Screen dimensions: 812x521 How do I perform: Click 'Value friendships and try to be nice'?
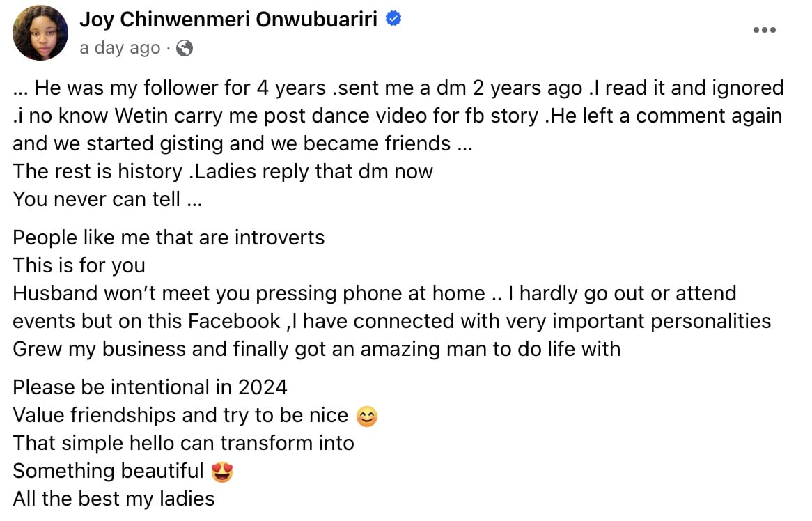tap(180, 415)
